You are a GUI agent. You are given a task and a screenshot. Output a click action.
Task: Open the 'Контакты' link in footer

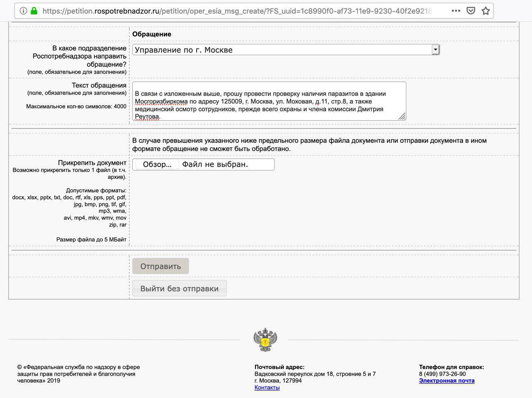267,388
